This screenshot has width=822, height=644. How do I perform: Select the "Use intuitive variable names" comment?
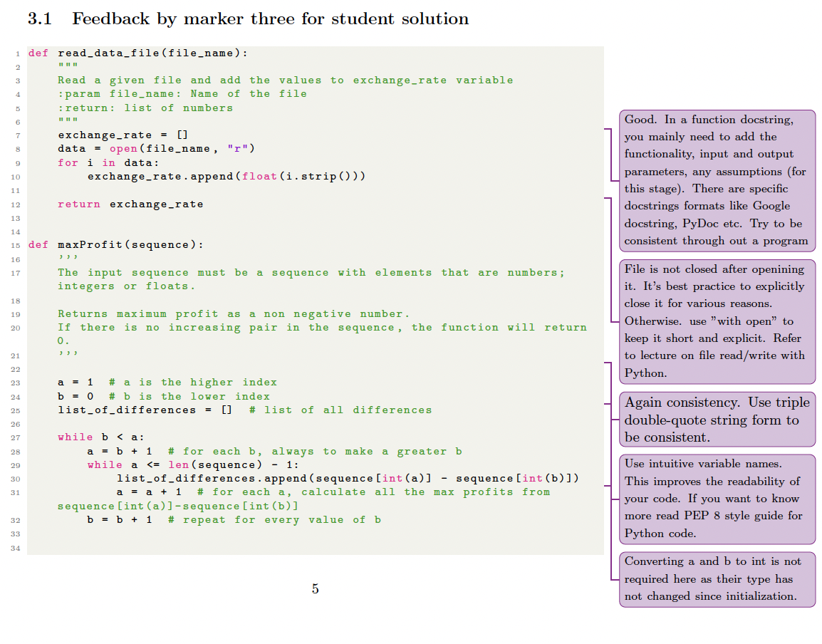pyautogui.click(x=717, y=499)
